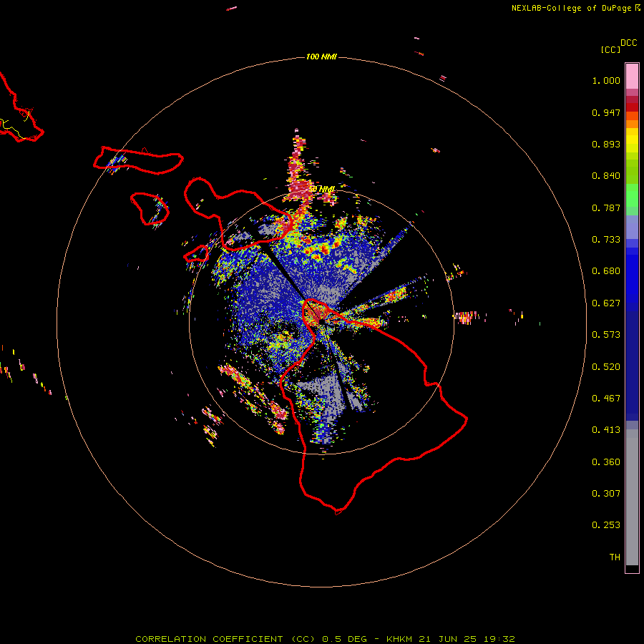Click the pink swatch on color bar

point(632,77)
